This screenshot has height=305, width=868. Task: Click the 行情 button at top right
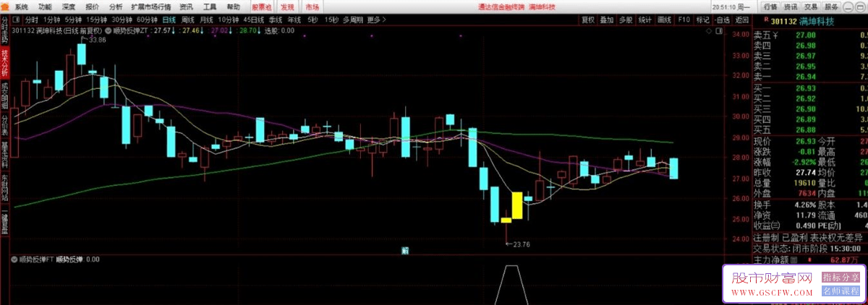coord(770,6)
